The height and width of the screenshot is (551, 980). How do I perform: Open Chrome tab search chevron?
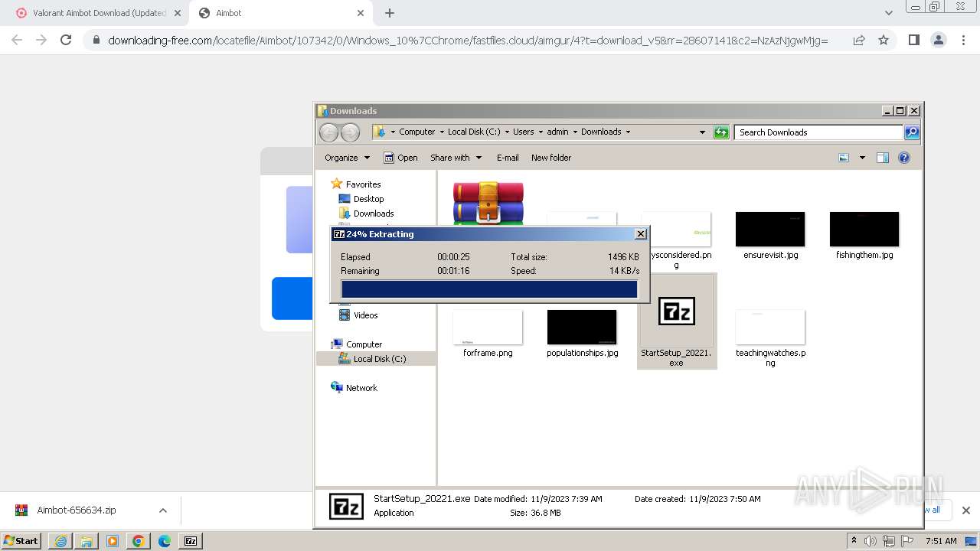888,13
